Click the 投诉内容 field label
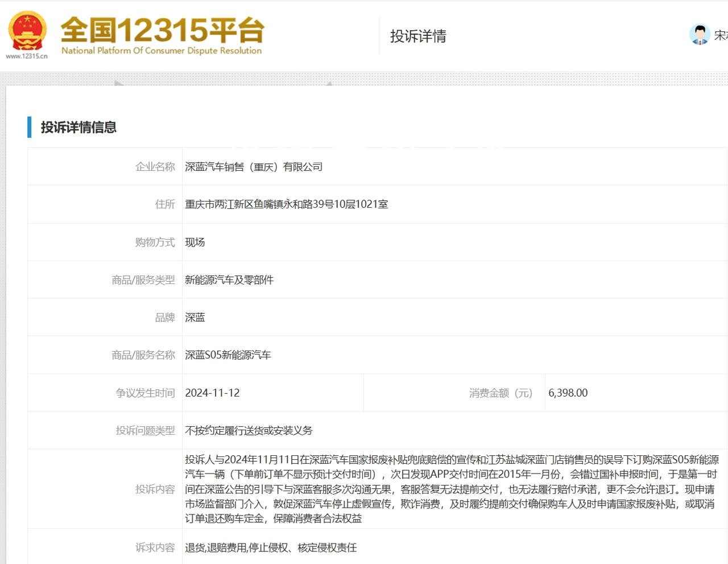 pyautogui.click(x=155, y=489)
